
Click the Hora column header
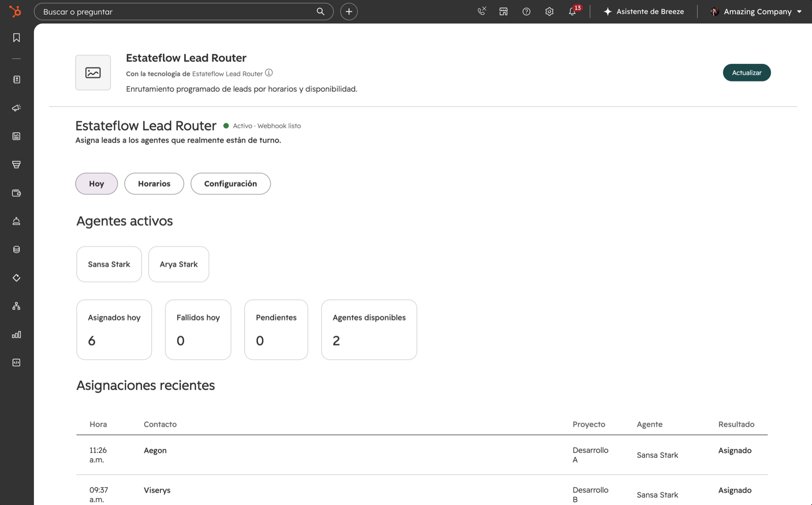coord(98,424)
